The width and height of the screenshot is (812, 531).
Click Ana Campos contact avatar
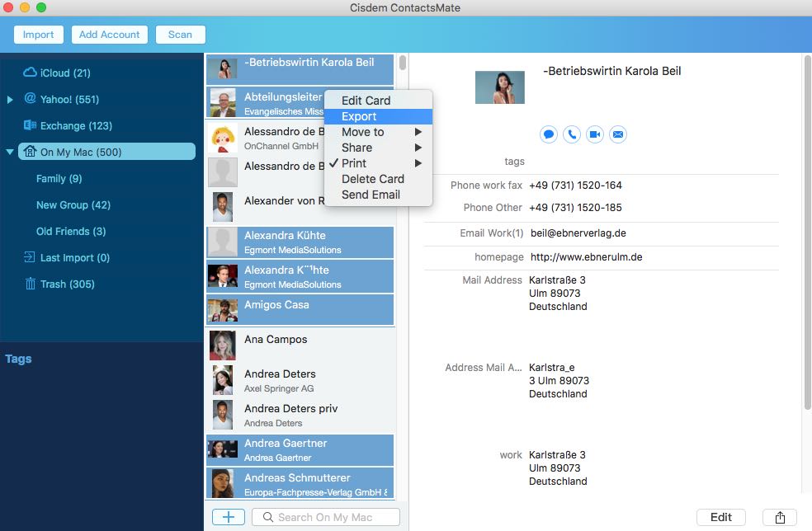click(223, 345)
